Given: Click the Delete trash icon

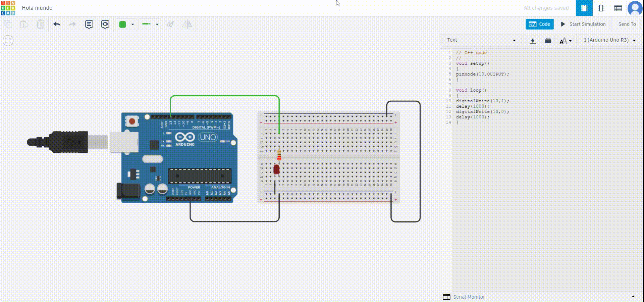Looking at the screenshot, I should coord(40,24).
